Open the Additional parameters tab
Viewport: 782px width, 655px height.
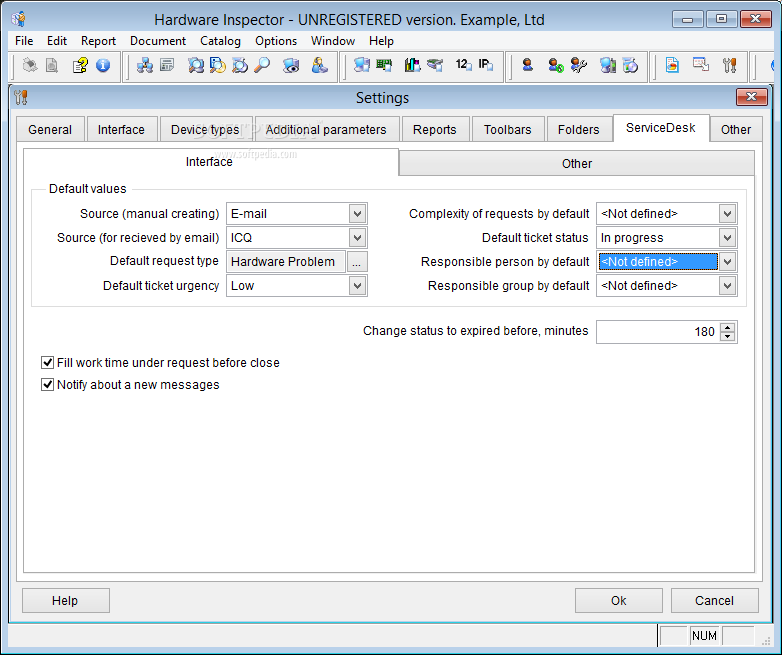point(326,130)
